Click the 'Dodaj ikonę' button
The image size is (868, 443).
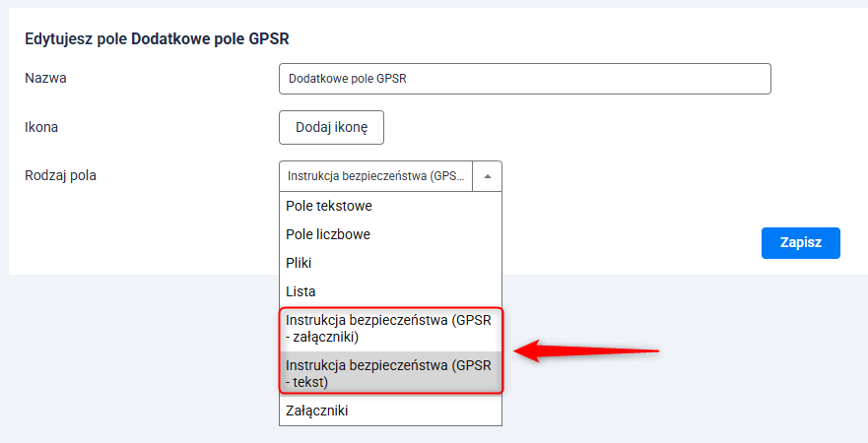pos(331,127)
